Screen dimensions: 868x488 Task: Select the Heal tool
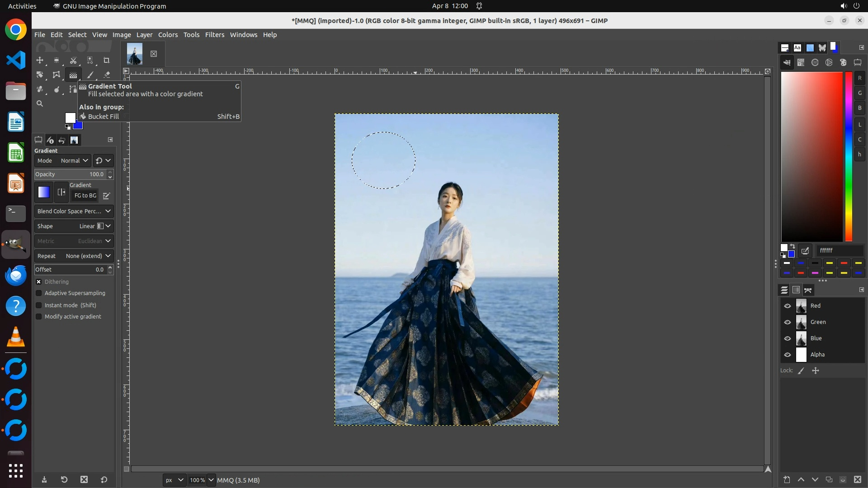pos(40,89)
